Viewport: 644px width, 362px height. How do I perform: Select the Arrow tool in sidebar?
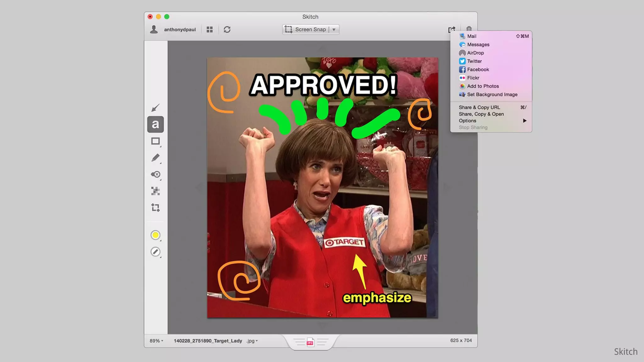point(155,108)
